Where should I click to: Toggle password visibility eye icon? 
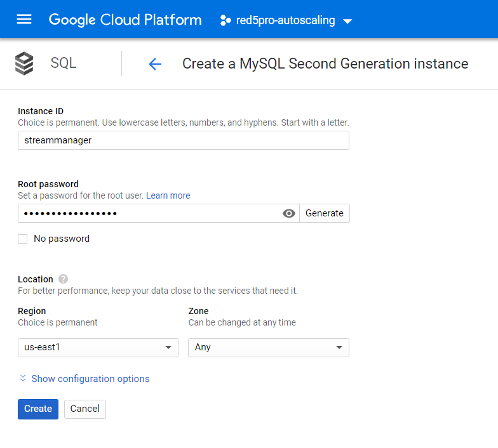[x=288, y=213]
